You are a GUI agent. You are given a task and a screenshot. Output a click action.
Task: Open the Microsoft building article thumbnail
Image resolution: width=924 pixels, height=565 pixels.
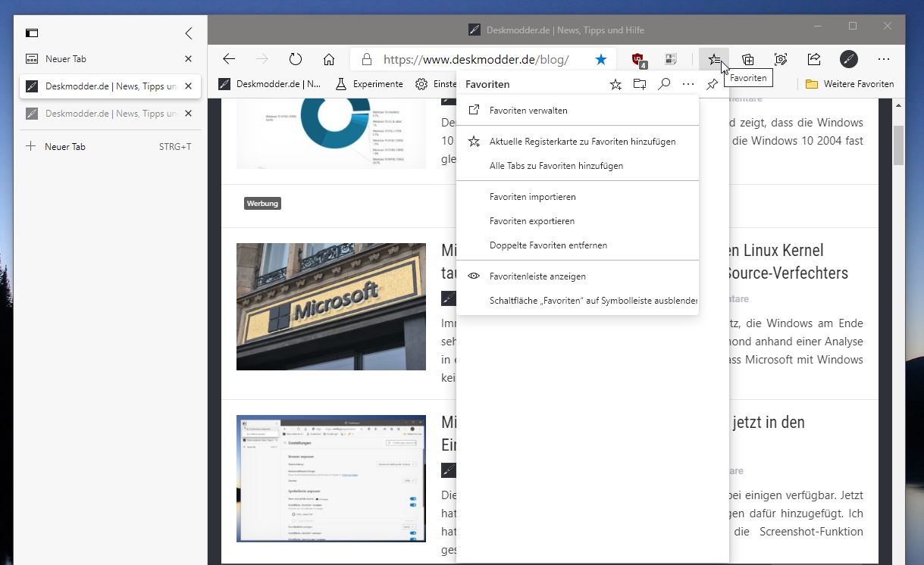331,307
